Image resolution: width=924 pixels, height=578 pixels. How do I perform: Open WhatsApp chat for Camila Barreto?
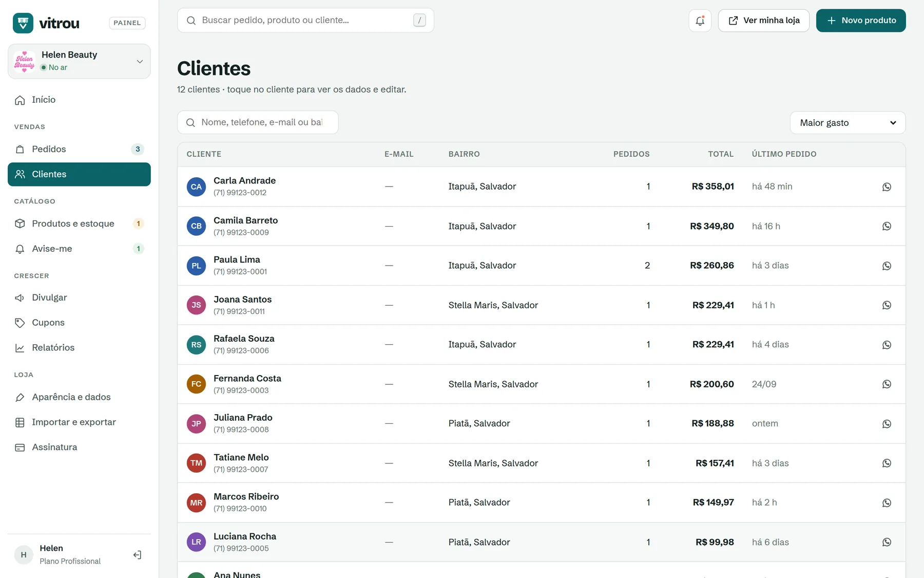tap(887, 226)
